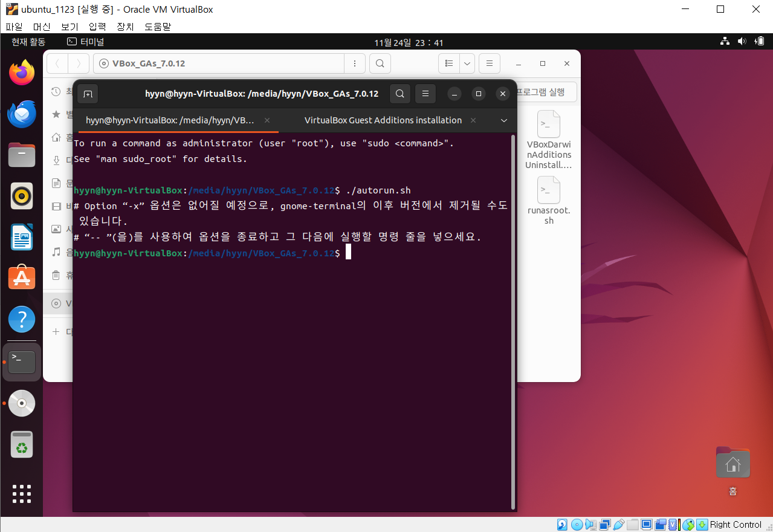This screenshot has height=532, width=773.
Task: Open Ubuntu Software from the dock
Action: pyautogui.click(x=22, y=278)
